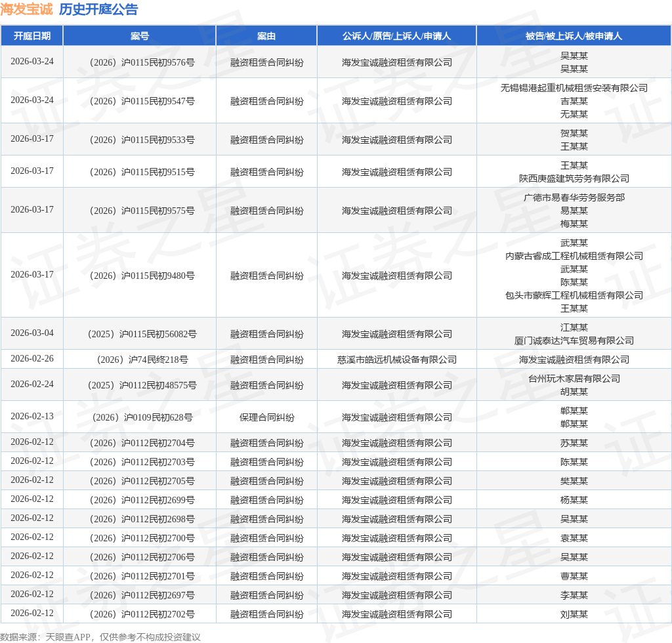Click defendant 无锡锡港起重机械租赁安装有限公司
This screenshot has width=672, height=643.
click(574, 88)
